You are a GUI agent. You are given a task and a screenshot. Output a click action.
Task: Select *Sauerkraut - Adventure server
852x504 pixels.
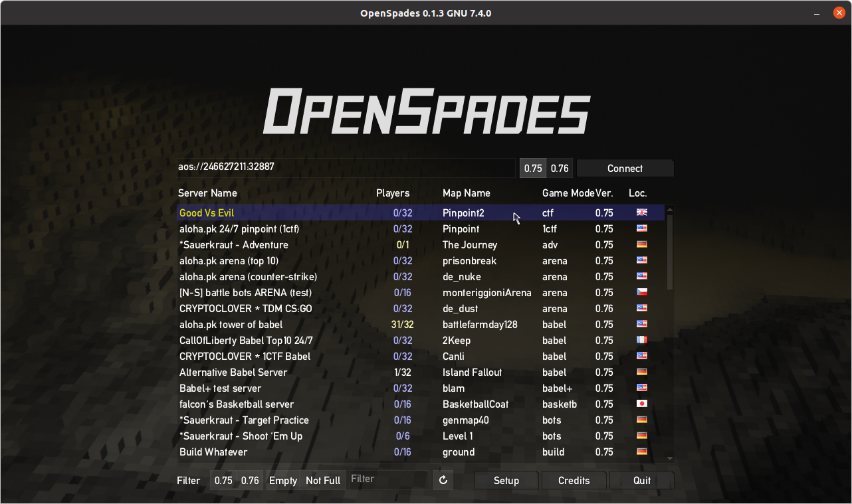pos(421,244)
